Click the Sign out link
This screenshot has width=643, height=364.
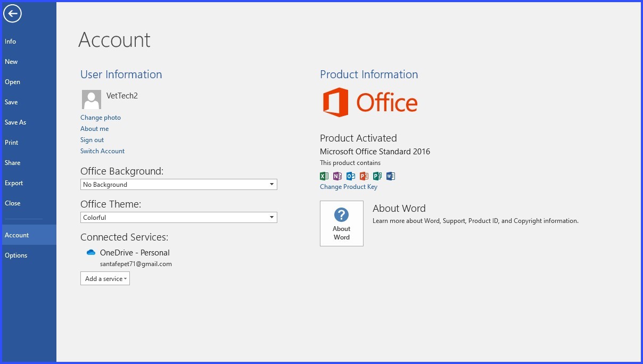click(x=92, y=140)
